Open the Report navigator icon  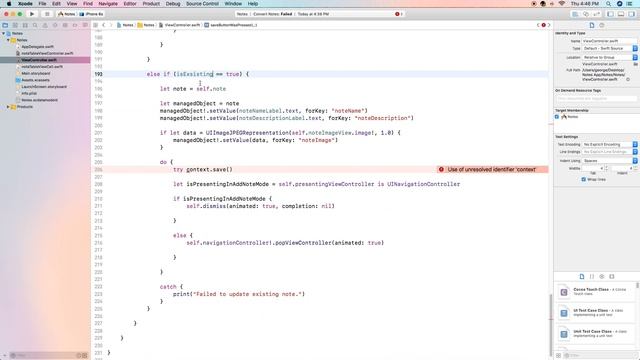[x=85, y=25]
